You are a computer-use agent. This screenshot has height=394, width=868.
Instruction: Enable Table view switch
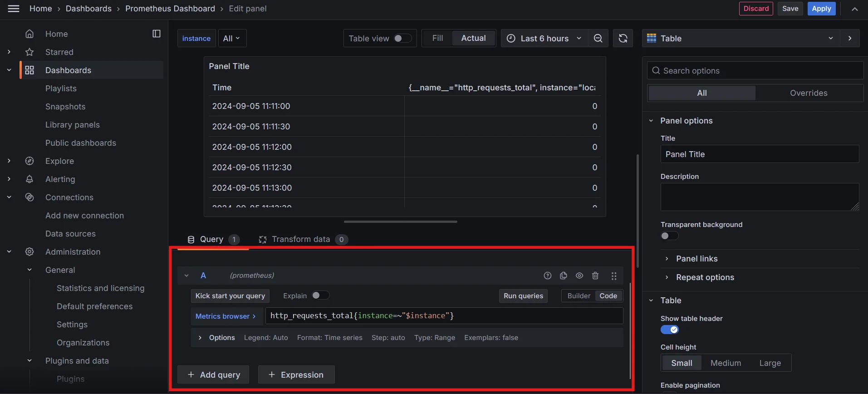(402, 39)
